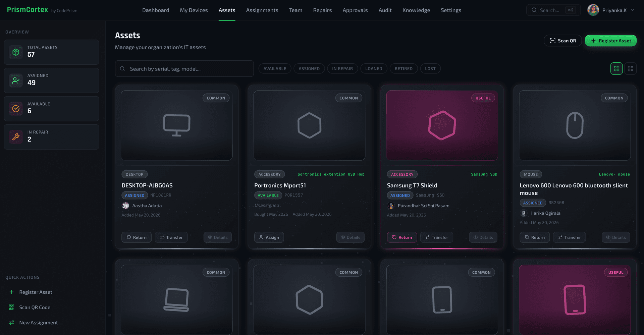Image resolution: width=644 pixels, height=335 pixels.
Task: Open the Audit tab
Action: point(385,10)
